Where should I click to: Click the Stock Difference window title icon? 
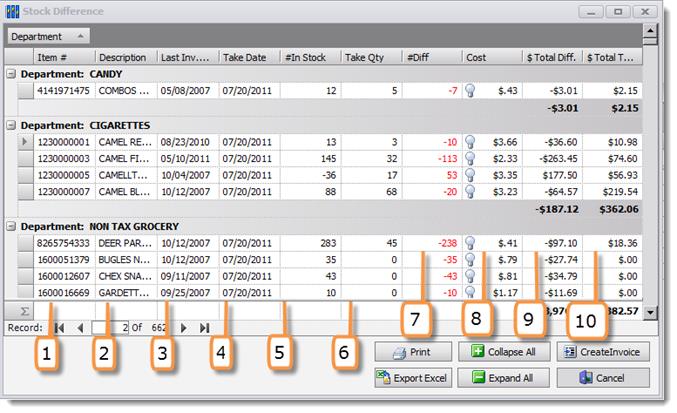point(13,11)
